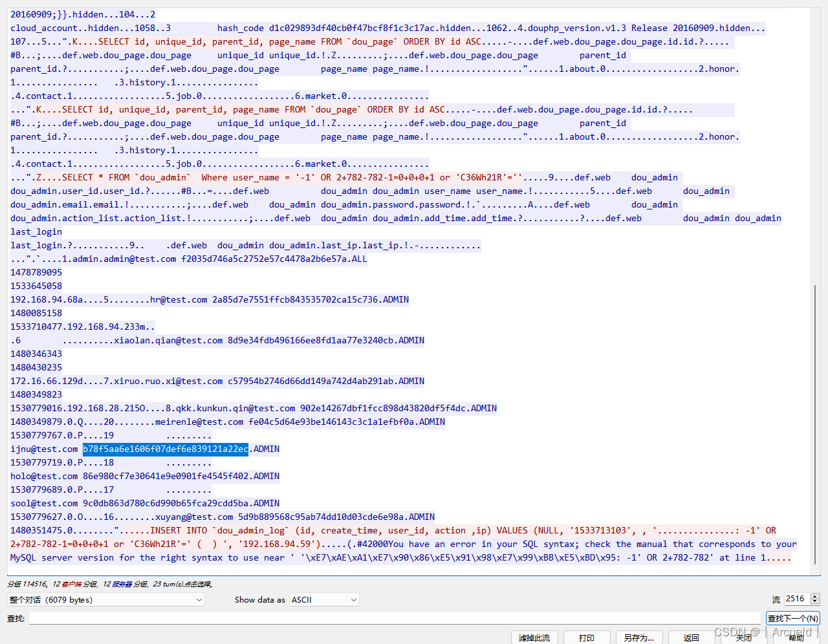
Task: Click the hash_code value d1c029893df40cb0f47bcf8f1c3c17ac
Action: tap(352, 28)
